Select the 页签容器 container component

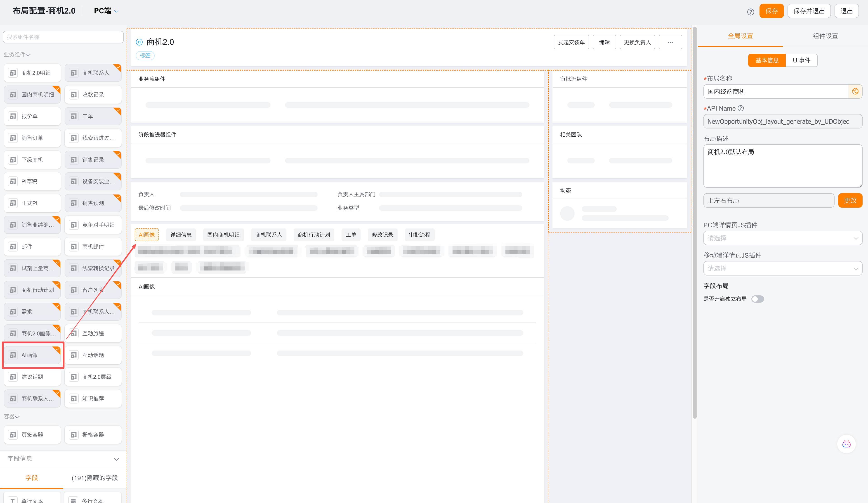coord(32,434)
